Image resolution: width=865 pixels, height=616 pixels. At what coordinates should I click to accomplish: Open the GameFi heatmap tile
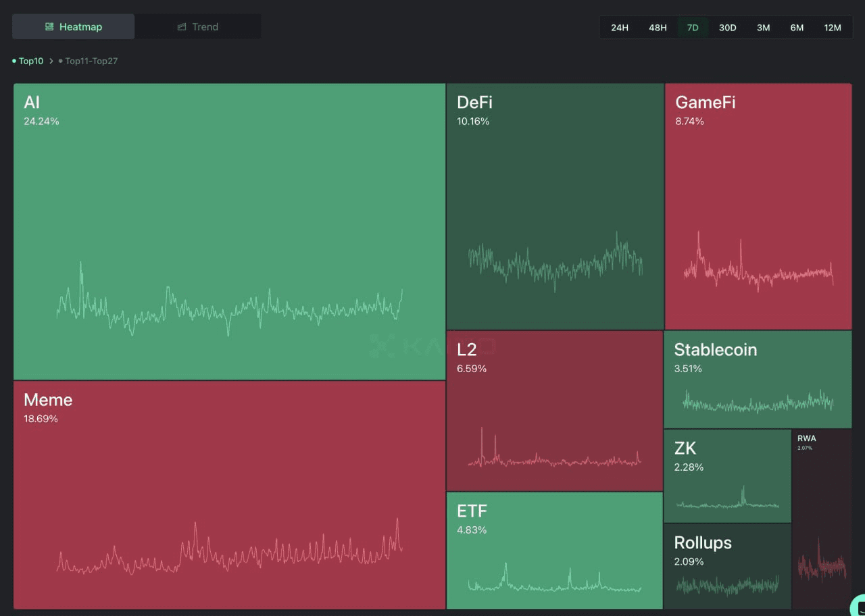tap(758, 207)
